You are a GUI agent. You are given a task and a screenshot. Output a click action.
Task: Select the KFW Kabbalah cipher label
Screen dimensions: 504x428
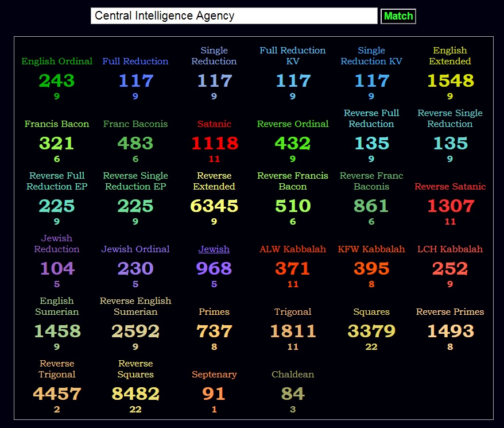point(371,249)
